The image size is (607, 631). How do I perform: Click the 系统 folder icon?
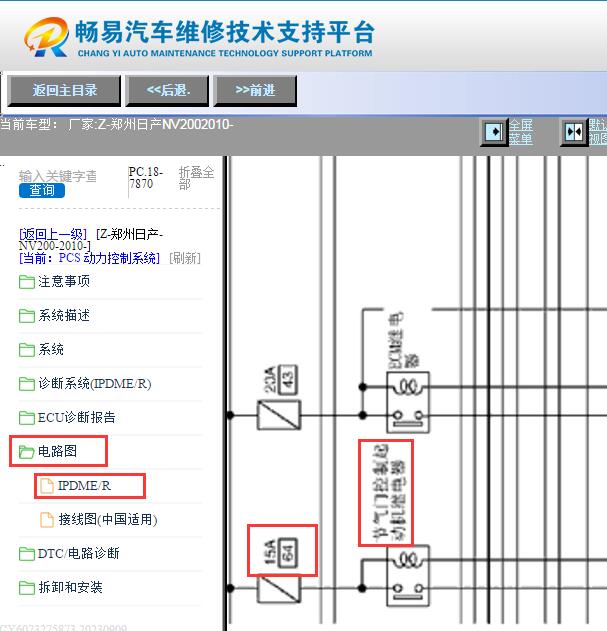[27, 349]
